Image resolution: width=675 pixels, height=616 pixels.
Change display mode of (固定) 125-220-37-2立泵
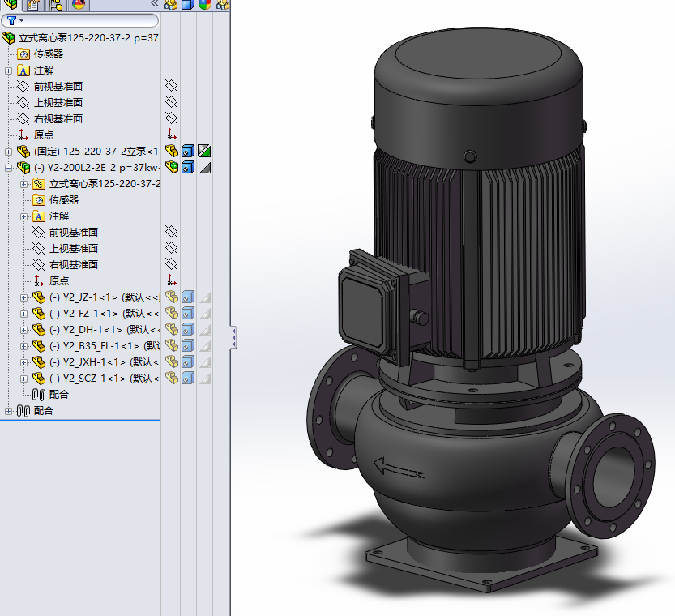(x=188, y=151)
